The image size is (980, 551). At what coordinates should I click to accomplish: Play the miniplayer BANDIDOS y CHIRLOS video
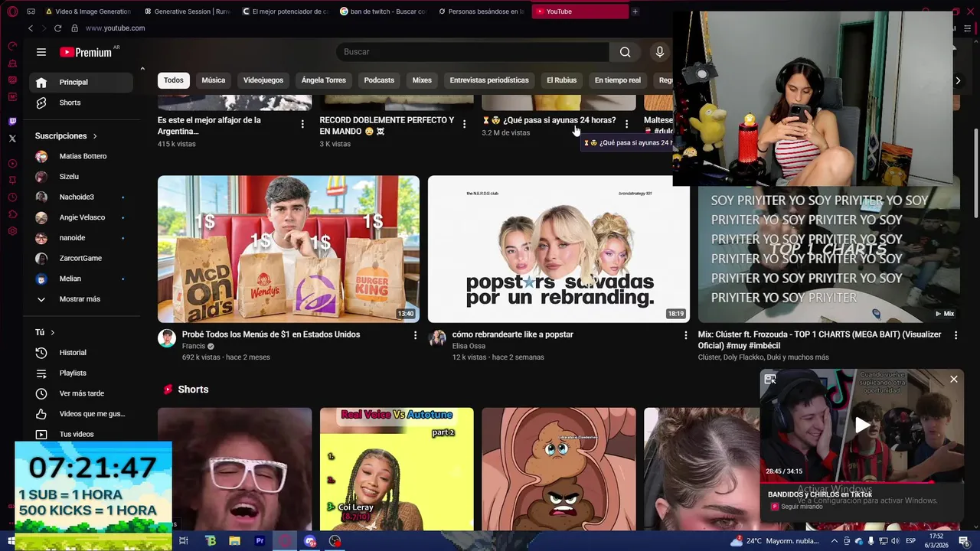pyautogui.click(x=862, y=425)
